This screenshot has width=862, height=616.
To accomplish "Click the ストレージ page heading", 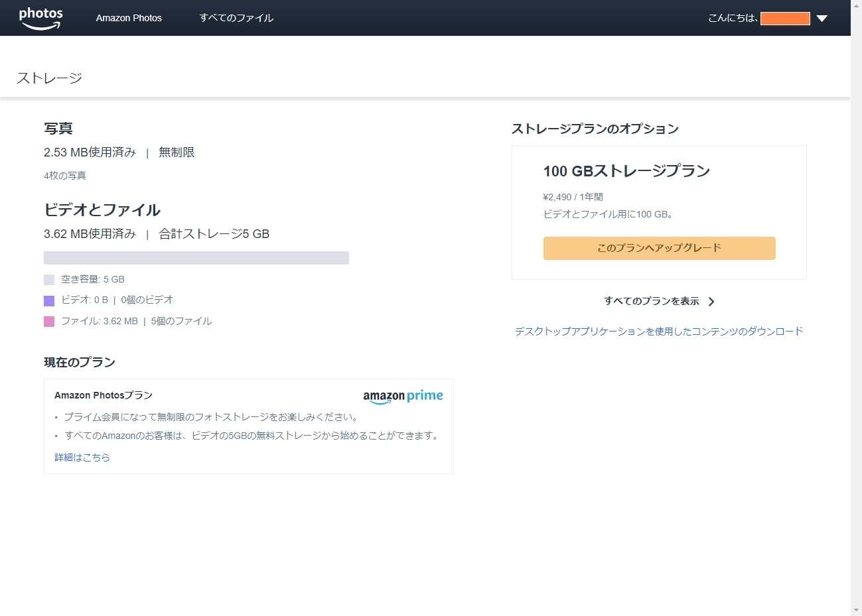I will pyautogui.click(x=49, y=78).
